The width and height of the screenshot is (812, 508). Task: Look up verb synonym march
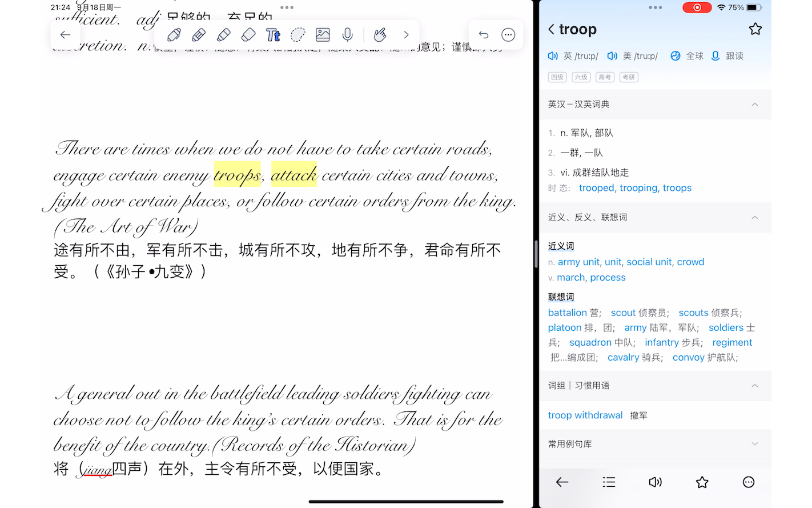571,278
